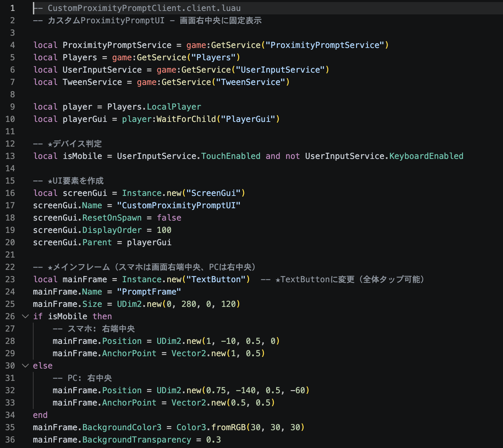Click the string "CustomProximityPromptUI" on line 17
Screen dimensions: 503x448
[179, 205]
